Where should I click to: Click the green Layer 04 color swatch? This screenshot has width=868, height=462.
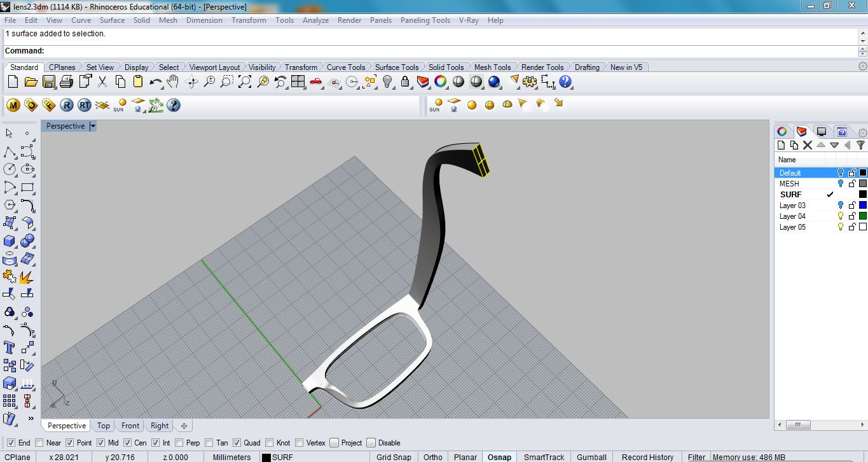coord(863,216)
